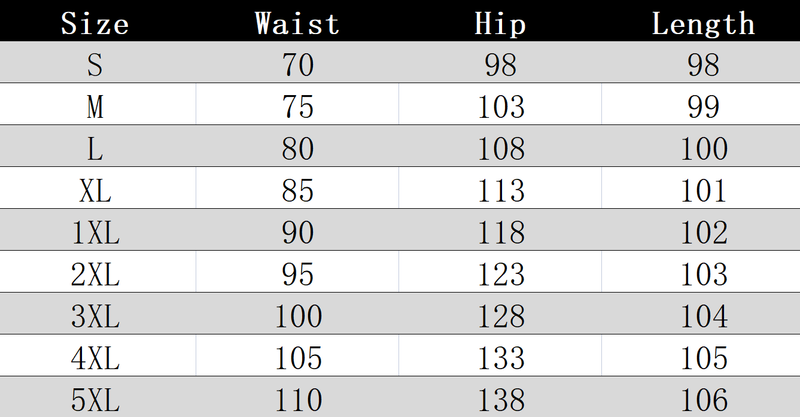This screenshot has height=417, width=800.
Task: Click the Size column header
Action: pyautogui.click(x=95, y=22)
